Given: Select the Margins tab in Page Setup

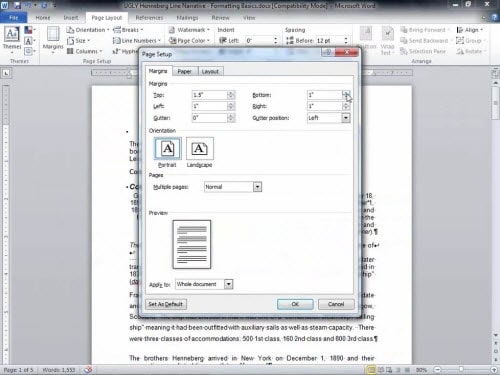Looking at the screenshot, I should tap(158, 71).
